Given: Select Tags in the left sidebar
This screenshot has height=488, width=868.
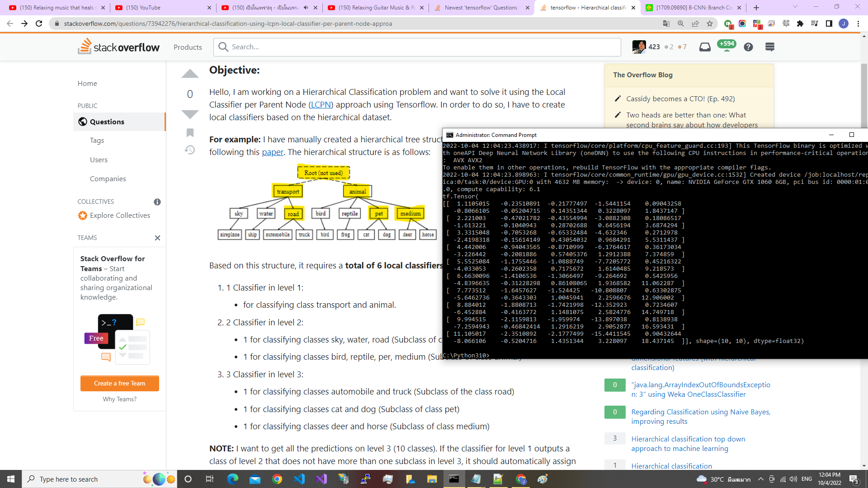Looking at the screenshot, I should [x=97, y=141].
